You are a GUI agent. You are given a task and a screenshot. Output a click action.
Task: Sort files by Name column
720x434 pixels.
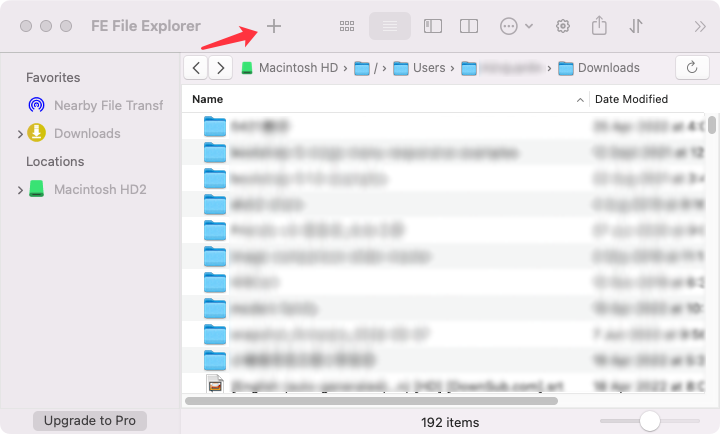208,99
